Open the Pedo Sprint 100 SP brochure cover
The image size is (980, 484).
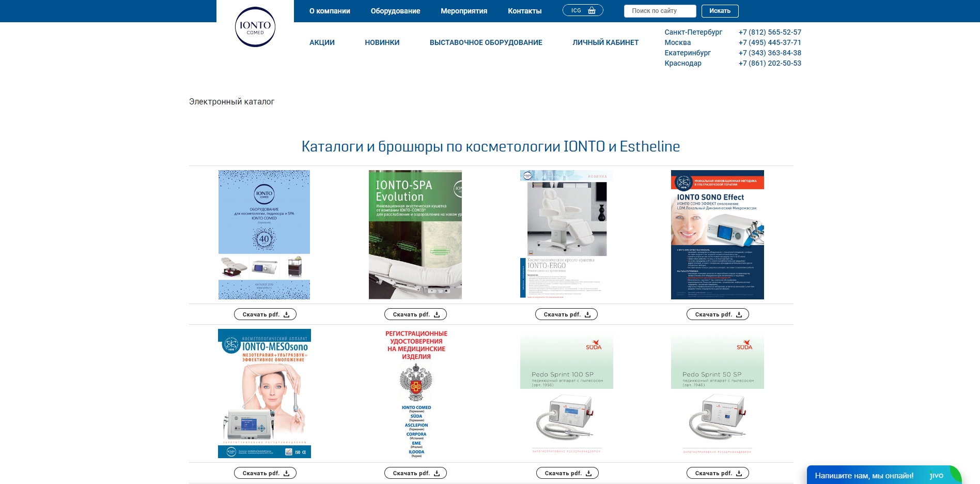(x=566, y=394)
